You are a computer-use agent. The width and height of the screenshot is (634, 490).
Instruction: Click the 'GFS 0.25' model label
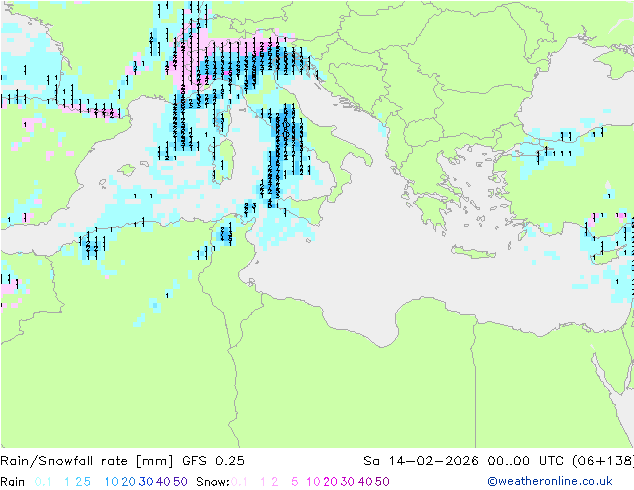[213, 461]
